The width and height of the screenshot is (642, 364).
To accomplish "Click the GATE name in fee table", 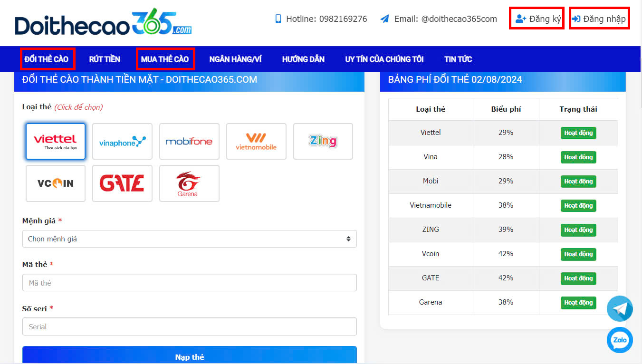I will click(x=431, y=278).
